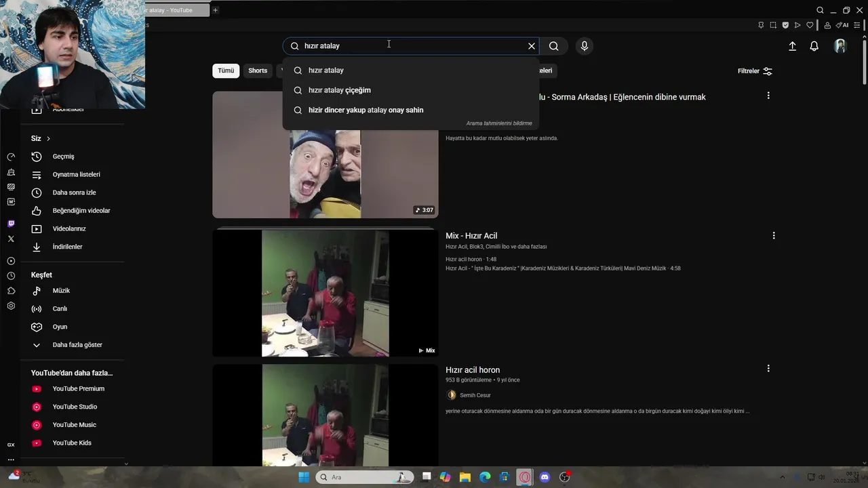
Task: Open Daha sonra izle list
Action: tap(73, 192)
